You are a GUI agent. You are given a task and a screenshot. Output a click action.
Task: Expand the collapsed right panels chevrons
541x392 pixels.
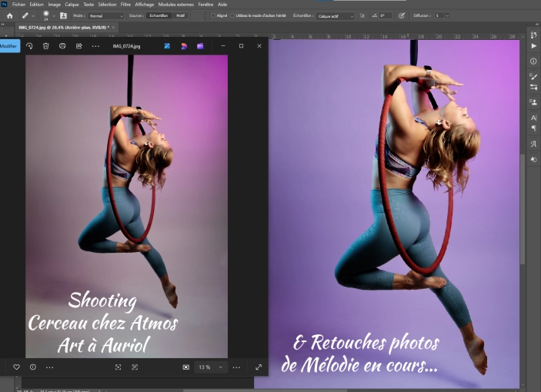tap(536, 25)
